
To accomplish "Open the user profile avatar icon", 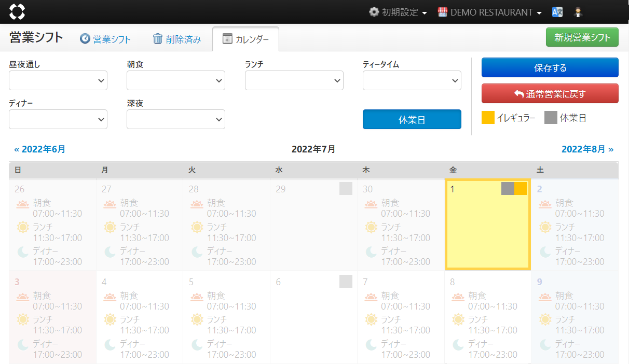I will click(x=578, y=12).
